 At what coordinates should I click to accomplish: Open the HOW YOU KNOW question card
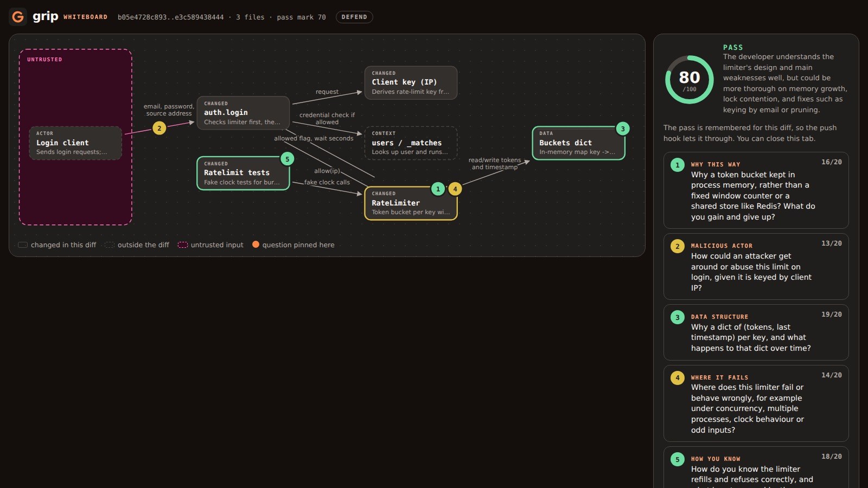756,467
